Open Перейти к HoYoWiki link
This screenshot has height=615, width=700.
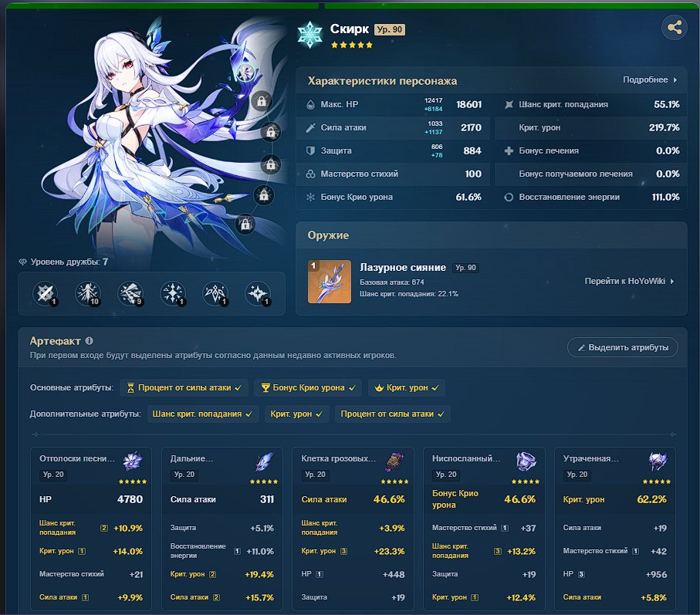click(x=630, y=281)
